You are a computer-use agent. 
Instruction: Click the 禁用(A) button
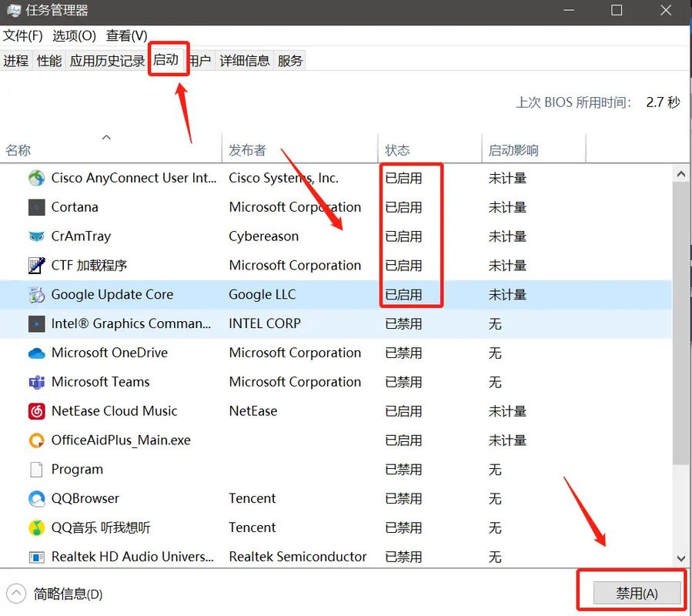click(636, 591)
